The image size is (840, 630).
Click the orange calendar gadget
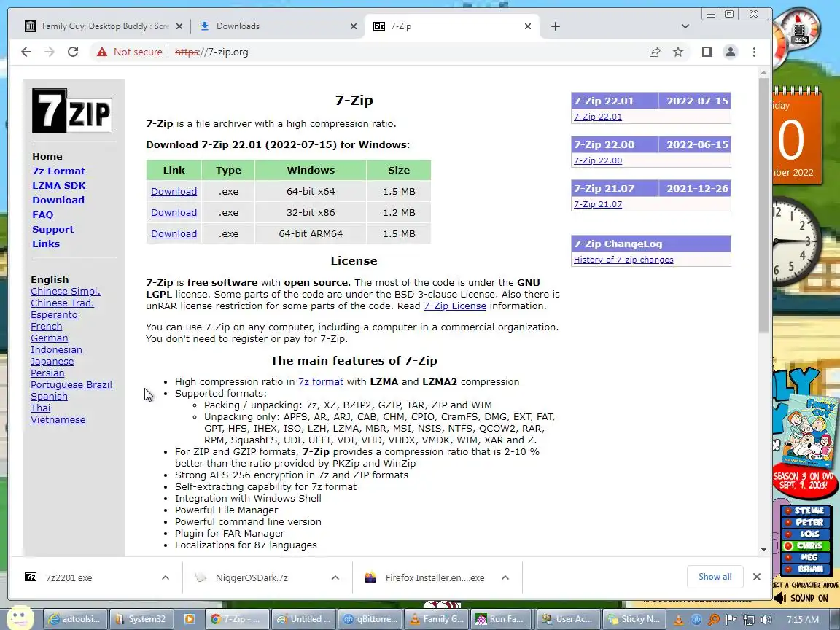click(796, 136)
